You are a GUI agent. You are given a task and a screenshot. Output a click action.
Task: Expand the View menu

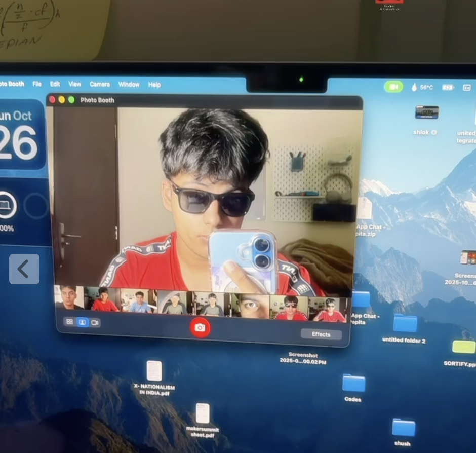pyautogui.click(x=74, y=84)
